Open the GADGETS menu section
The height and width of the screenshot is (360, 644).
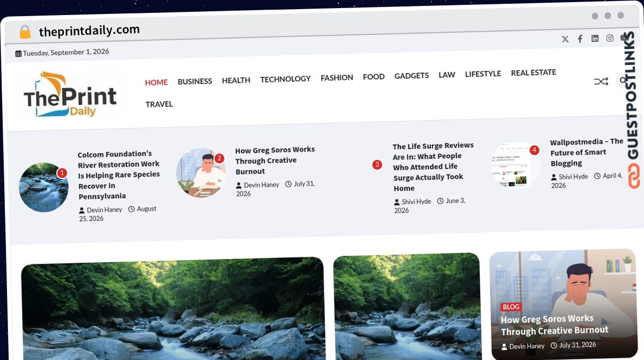[x=412, y=76]
